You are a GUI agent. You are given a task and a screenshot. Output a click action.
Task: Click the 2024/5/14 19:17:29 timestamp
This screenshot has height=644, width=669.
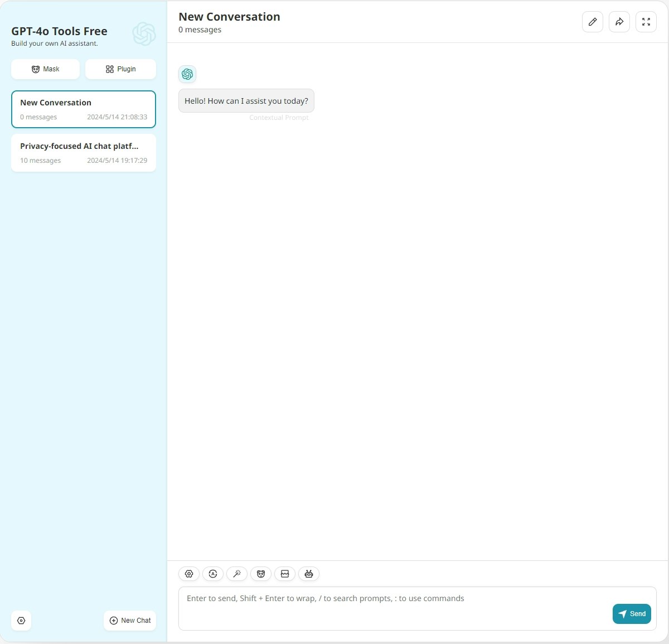[x=117, y=161]
